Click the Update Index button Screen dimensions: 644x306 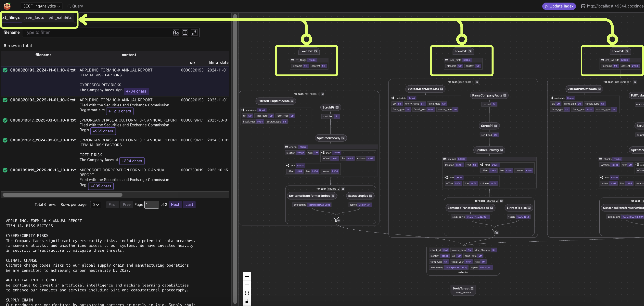point(559,6)
